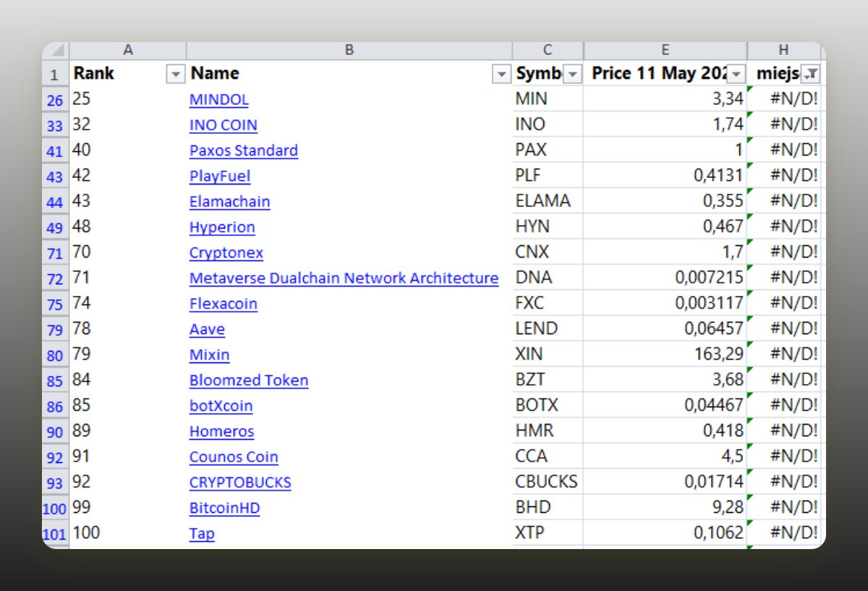Open the Cryptonex link

click(226, 253)
